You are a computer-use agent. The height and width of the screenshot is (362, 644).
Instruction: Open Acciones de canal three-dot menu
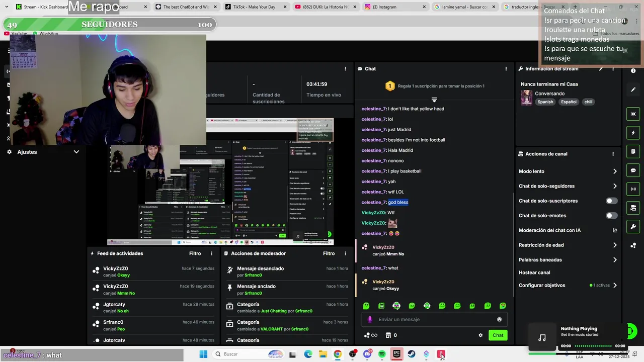613,154
